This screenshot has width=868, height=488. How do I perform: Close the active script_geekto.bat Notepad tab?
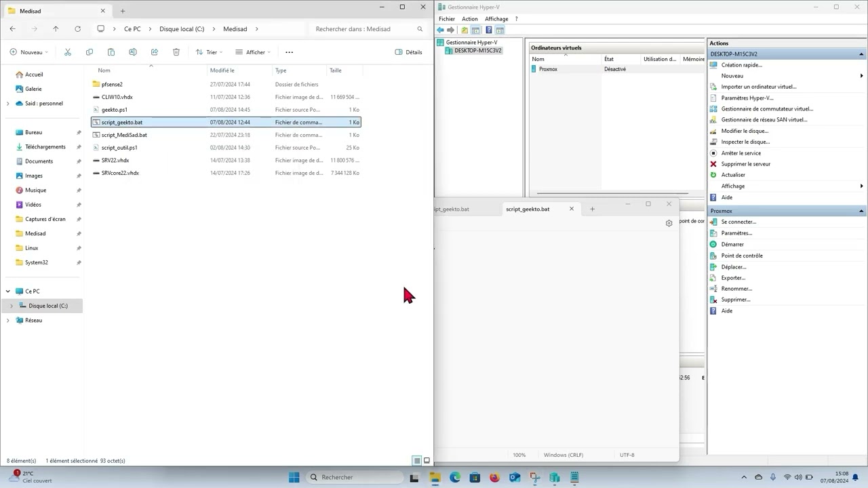pyautogui.click(x=572, y=209)
